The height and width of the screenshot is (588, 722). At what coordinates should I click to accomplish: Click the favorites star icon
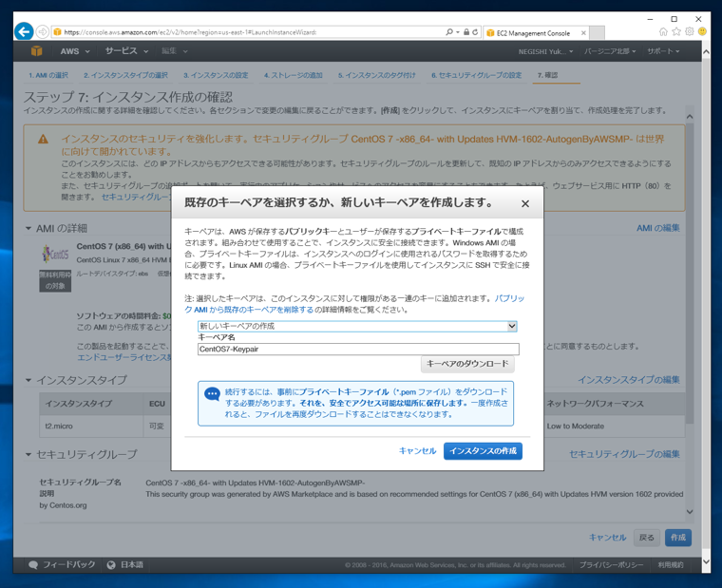(x=676, y=31)
